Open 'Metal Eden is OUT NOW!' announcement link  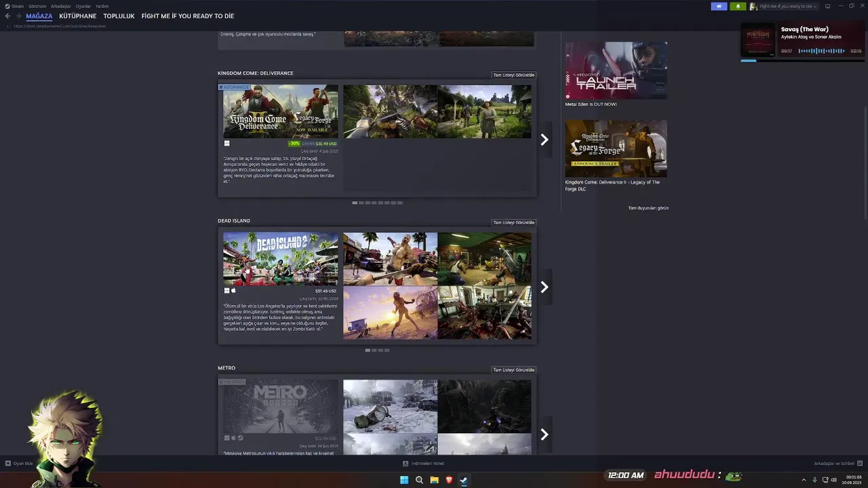pos(591,104)
